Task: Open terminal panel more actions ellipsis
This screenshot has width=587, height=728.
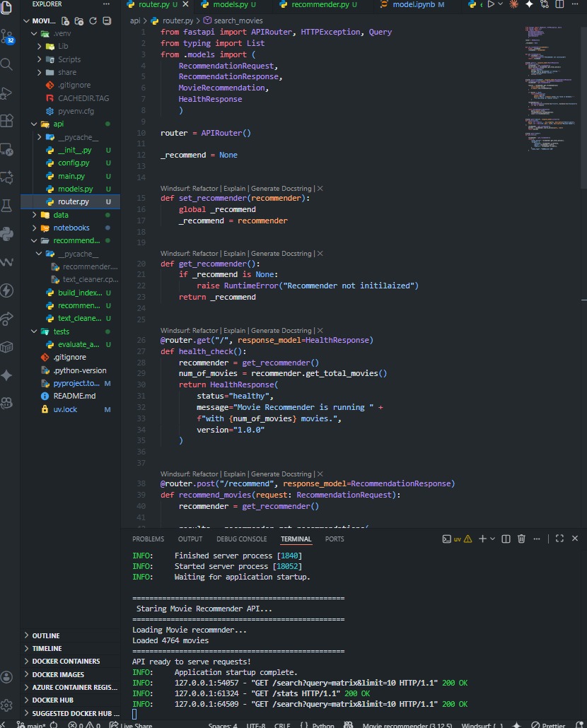Action: (537, 539)
